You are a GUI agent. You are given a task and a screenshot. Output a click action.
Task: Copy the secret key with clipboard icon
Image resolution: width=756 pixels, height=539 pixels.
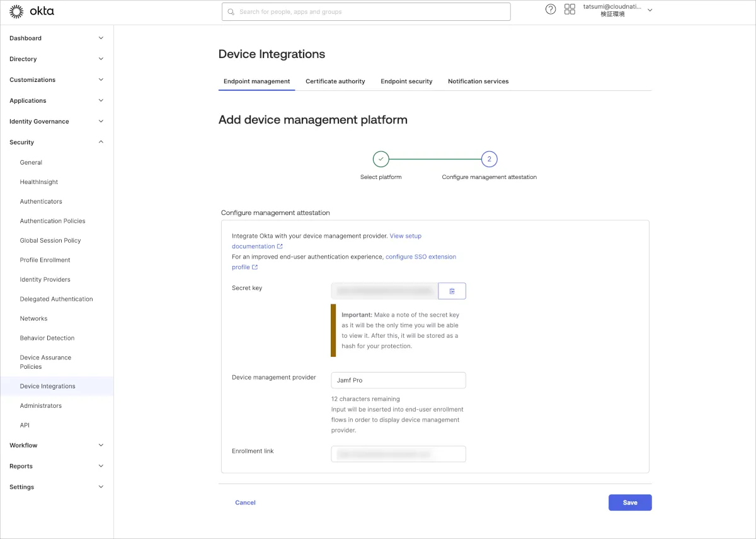pos(452,291)
